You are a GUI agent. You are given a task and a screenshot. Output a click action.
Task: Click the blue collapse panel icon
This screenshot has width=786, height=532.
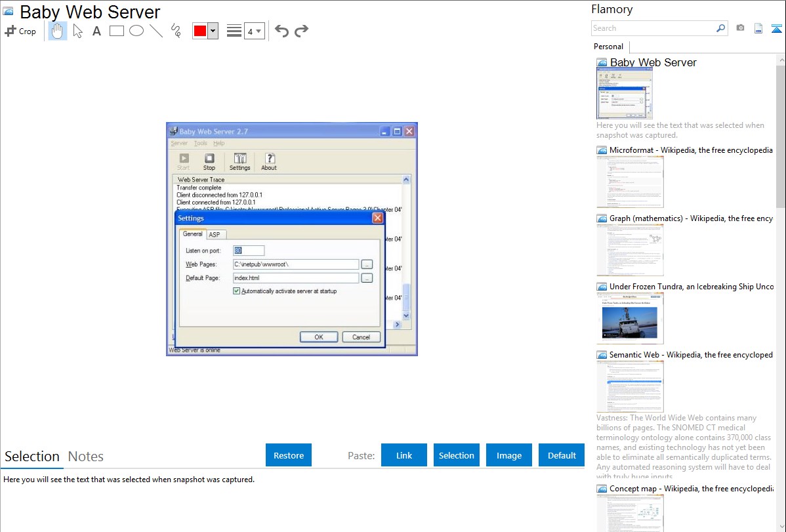(x=776, y=28)
